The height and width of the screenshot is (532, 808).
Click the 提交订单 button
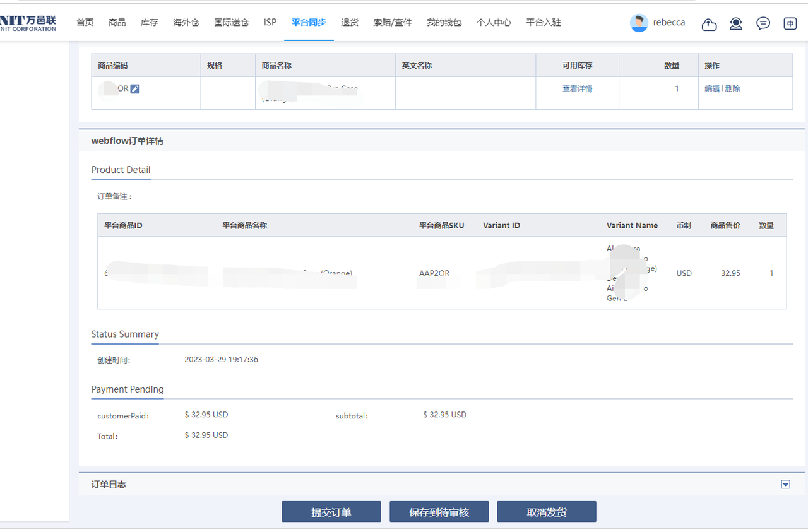coord(331,512)
